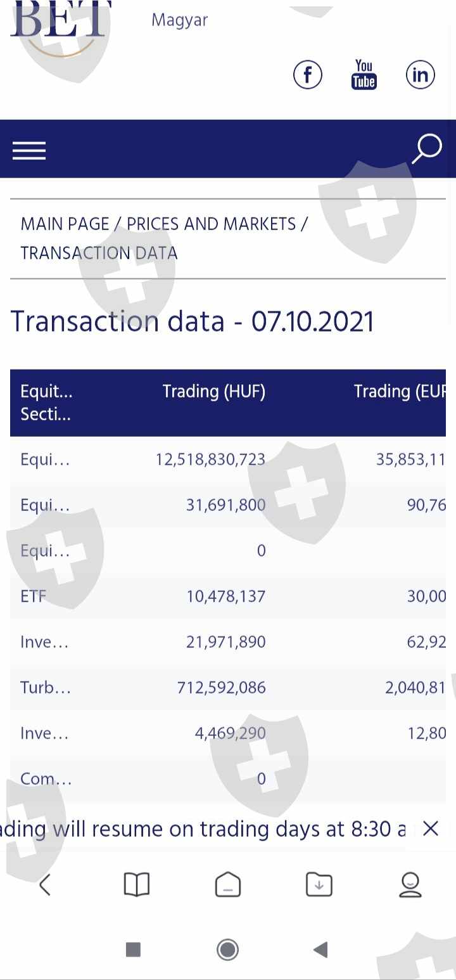Dismiss the trading resume notice banner

(431, 828)
